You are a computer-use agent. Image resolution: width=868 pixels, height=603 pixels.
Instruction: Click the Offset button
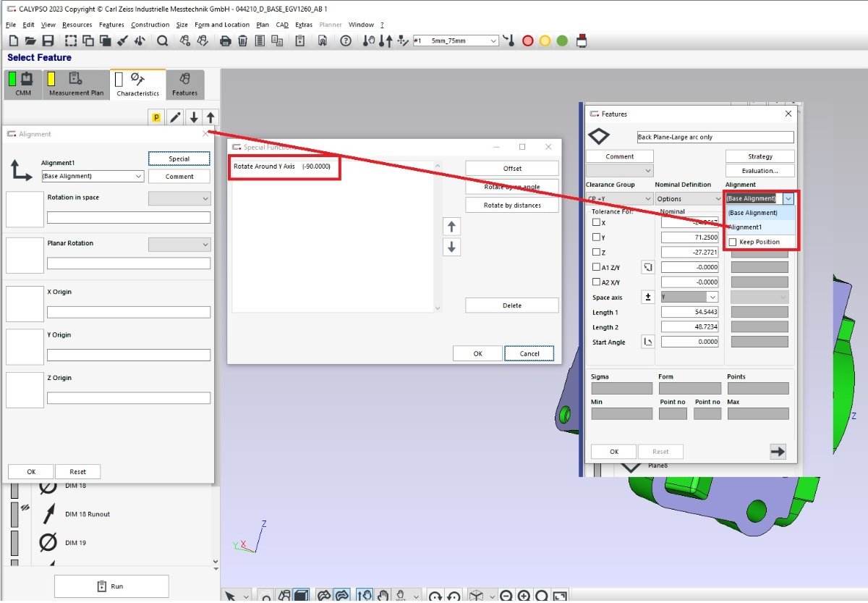pos(512,168)
